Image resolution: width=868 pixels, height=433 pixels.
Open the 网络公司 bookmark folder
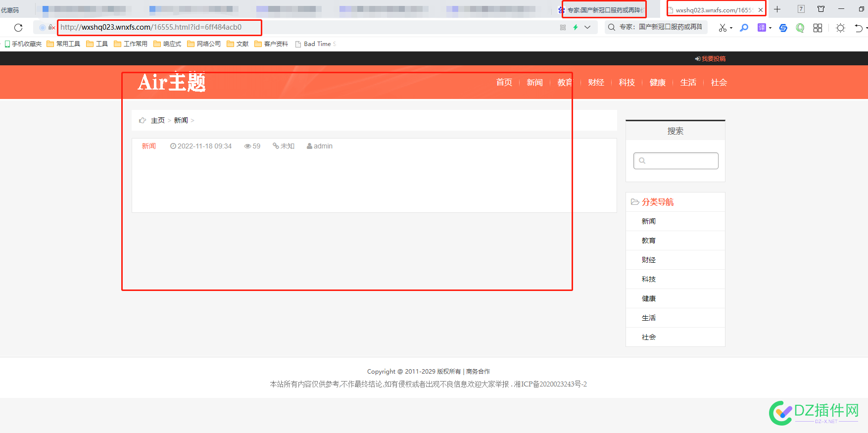[x=204, y=44]
